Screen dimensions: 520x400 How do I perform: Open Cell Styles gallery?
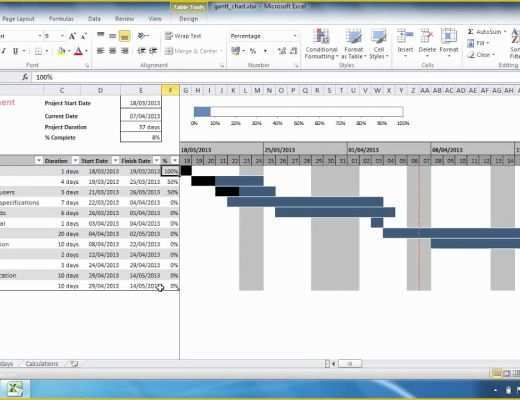pyautogui.click(x=379, y=44)
